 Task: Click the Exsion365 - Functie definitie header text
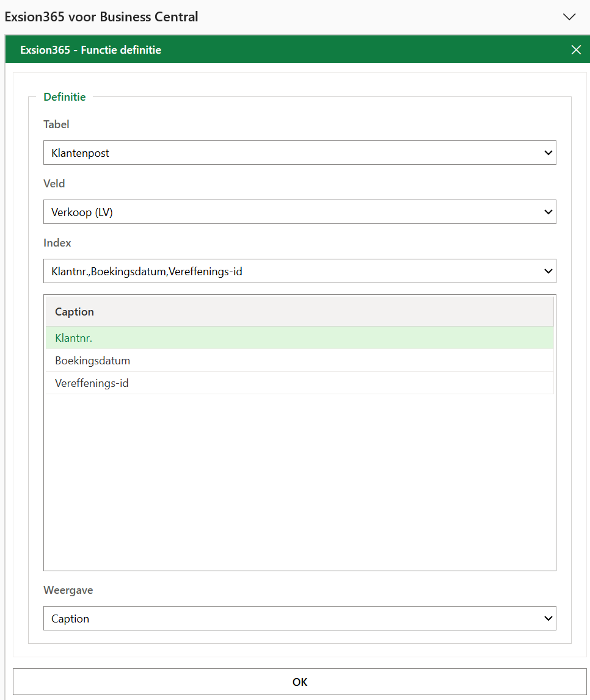[x=90, y=50]
